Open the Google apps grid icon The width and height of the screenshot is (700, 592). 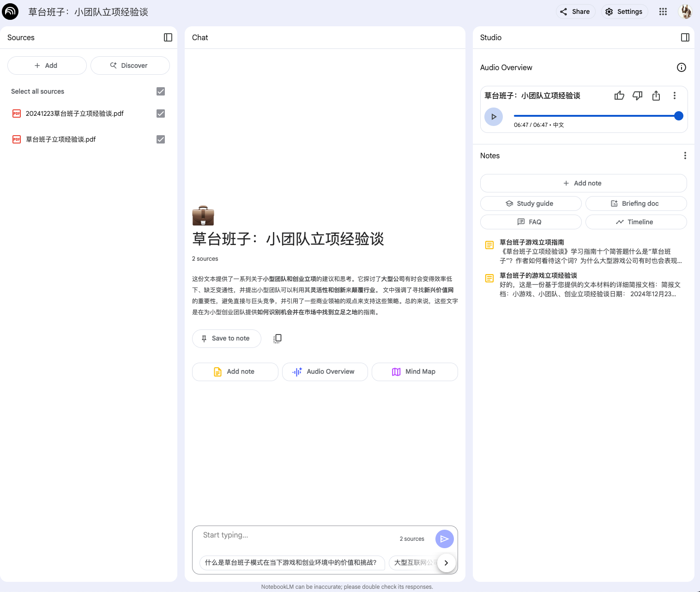tap(663, 12)
